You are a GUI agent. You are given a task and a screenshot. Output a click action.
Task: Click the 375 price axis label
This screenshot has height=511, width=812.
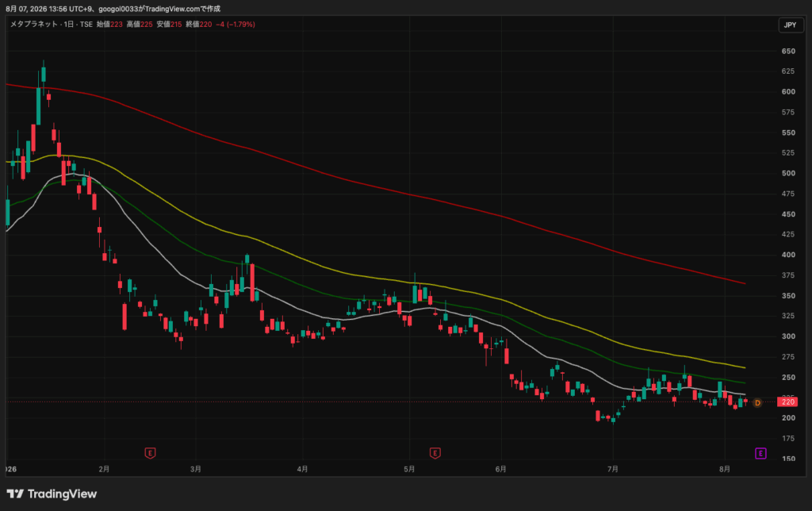(788, 275)
